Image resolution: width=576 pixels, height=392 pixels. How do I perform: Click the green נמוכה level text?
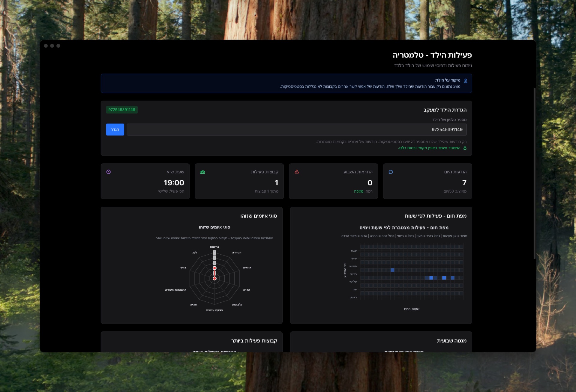(x=358, y=191)
